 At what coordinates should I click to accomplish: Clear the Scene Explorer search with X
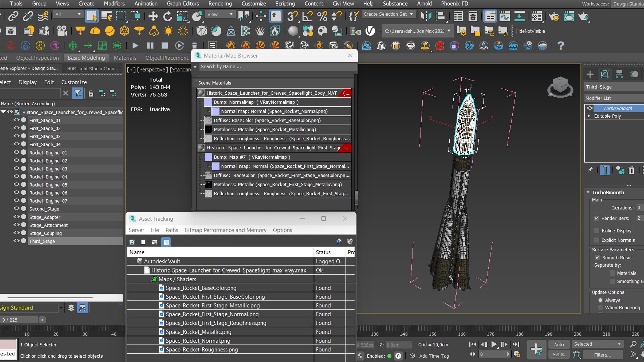(66, 93)
